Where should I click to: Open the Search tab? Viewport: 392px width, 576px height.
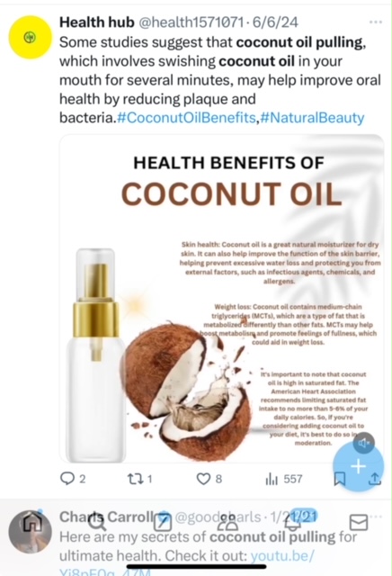coord(96,523)
